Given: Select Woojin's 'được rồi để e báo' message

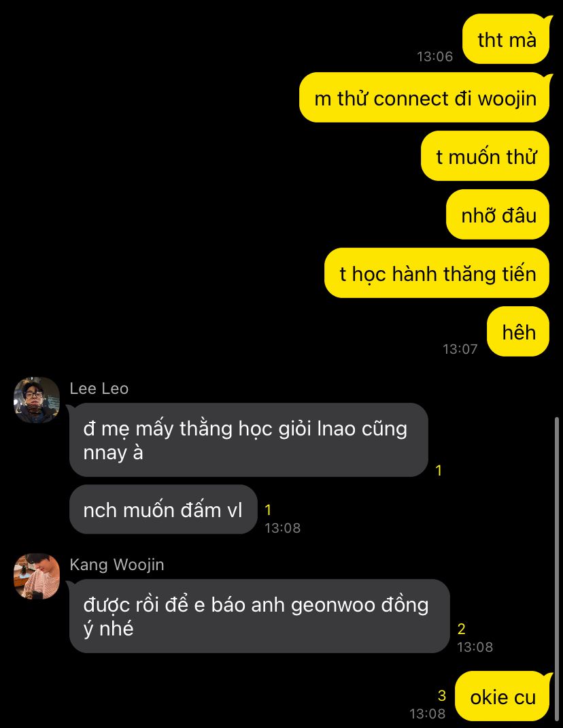Looking at the screenshot, I should 260,616.
